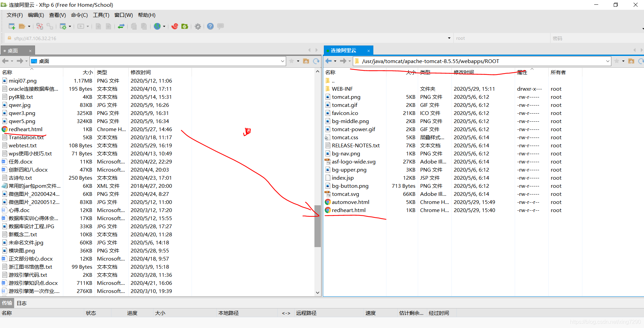Go back in local pane navigation
This screenshot has height=328, width=644.
pyautogui.click(x=5, y=61)
